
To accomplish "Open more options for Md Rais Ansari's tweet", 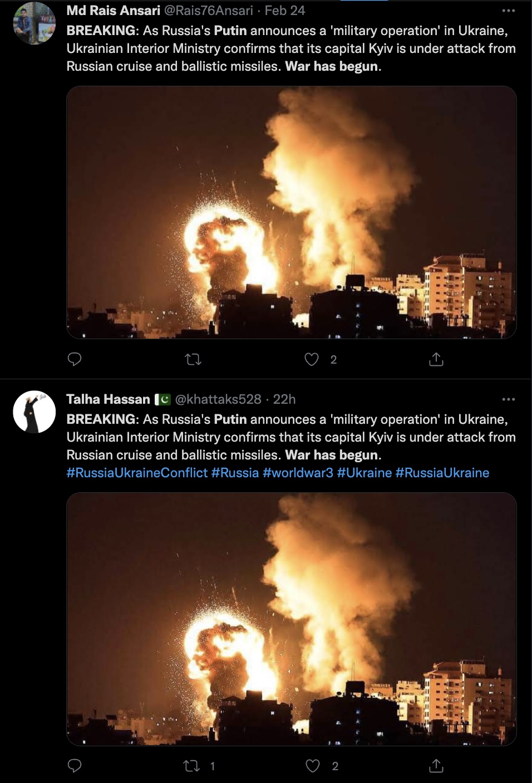I will (x=509, y=11).
